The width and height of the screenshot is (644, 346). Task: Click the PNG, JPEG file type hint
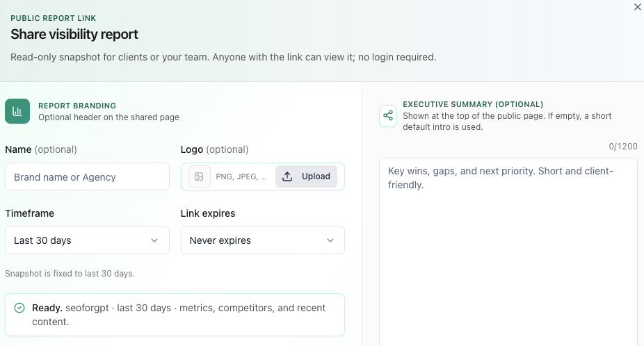pyautogui.click(x=241, y=176)
